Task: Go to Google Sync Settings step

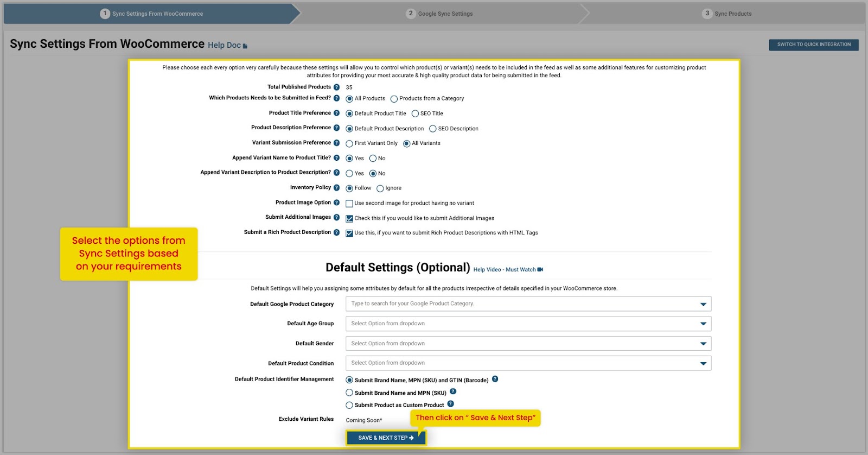Action: coord(439,14)
